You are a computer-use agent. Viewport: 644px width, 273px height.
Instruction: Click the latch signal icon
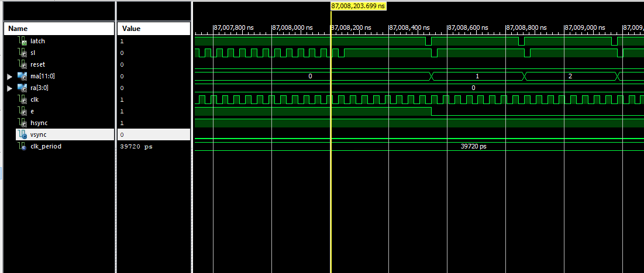tap(23, 42)
